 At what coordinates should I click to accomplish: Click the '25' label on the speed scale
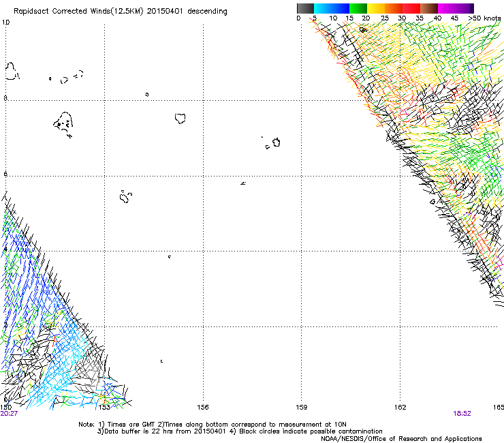coord(385,18)
